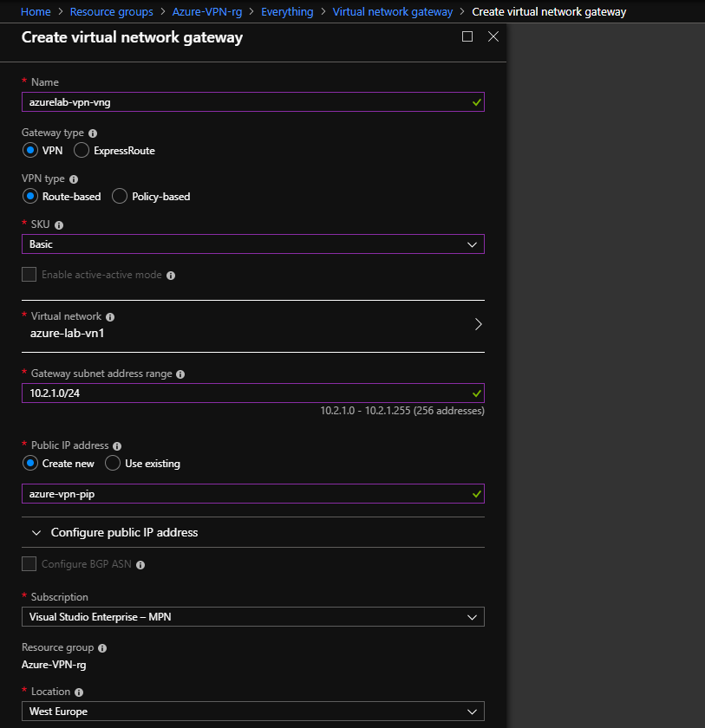Choose Use existing public IP address
The height and width of the screenshot is (728, 705).
(x=112, y=463)
